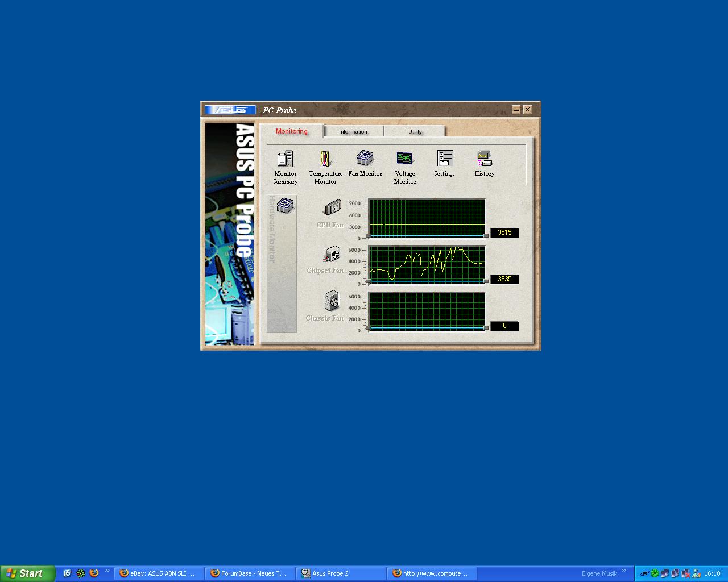Viewport: 728px width, 582px height.
Task: Click the CPU Fan threshold slider handle
Action: pyautogui.click(x=486, y=235)
